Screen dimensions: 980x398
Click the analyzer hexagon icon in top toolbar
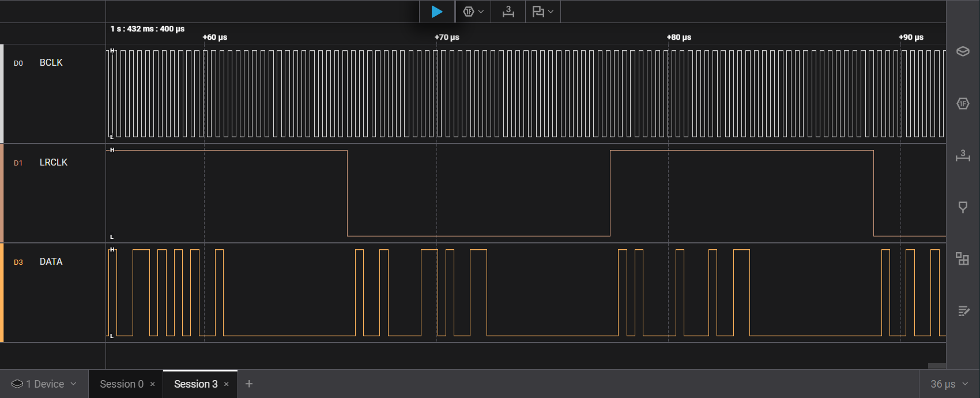tap(468, 12)
